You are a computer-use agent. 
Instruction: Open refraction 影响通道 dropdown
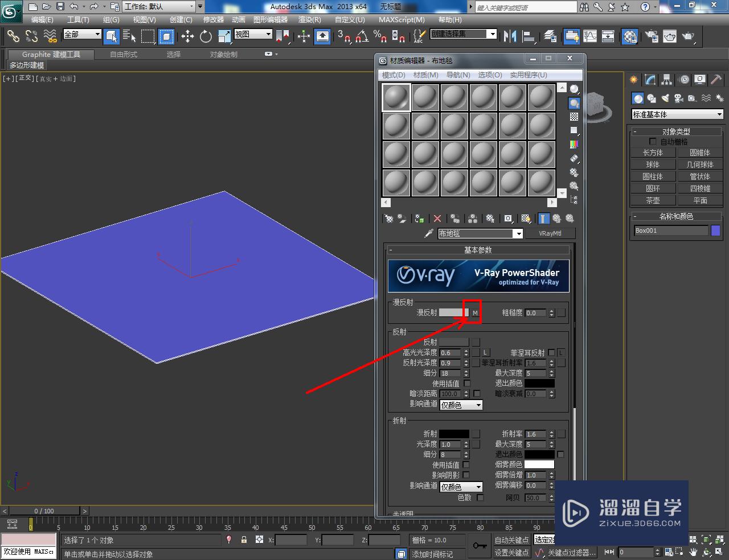click(x=461, y=487)
